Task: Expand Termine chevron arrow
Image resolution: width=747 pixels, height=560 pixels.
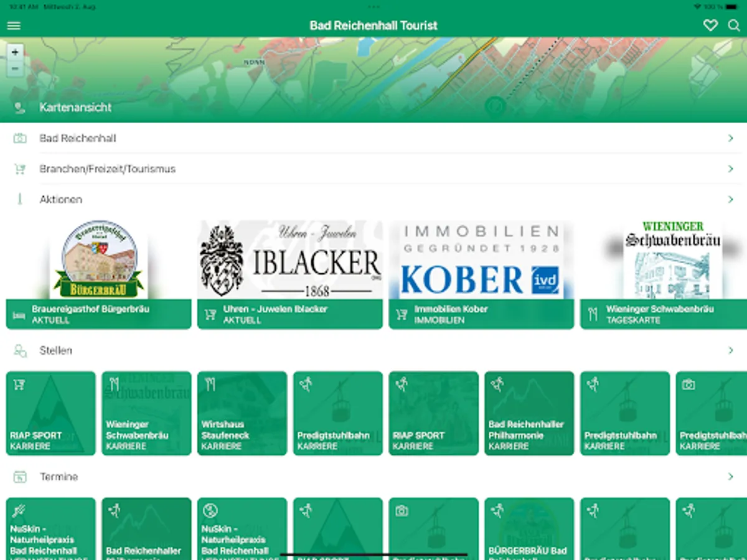Action: tap(731, 477)
